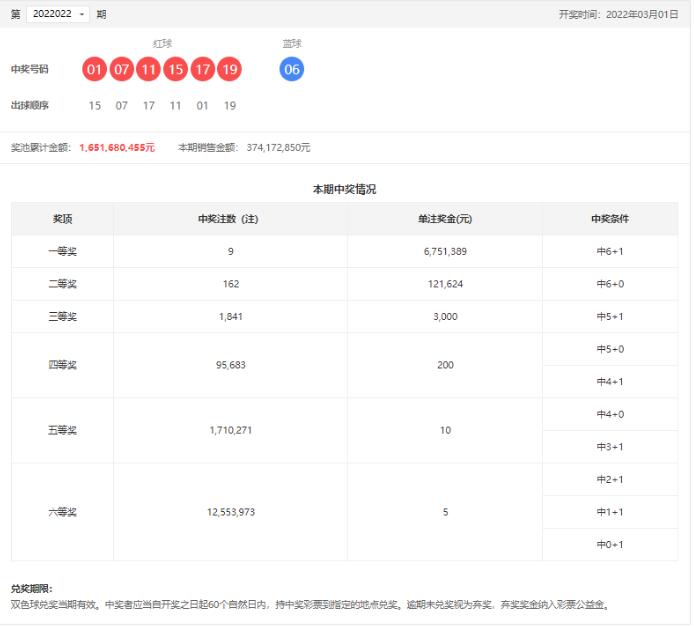Click fourth prize winner count 95,683
Viewport: 694px width, 626px height.
[231, 365]
